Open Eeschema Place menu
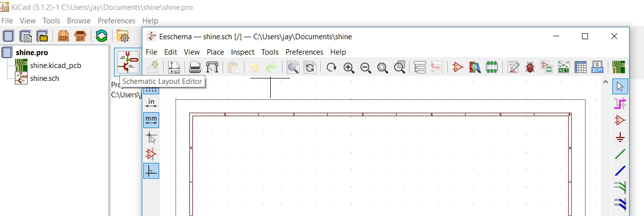Screen dimensions: 644x216 coord(215,52)
